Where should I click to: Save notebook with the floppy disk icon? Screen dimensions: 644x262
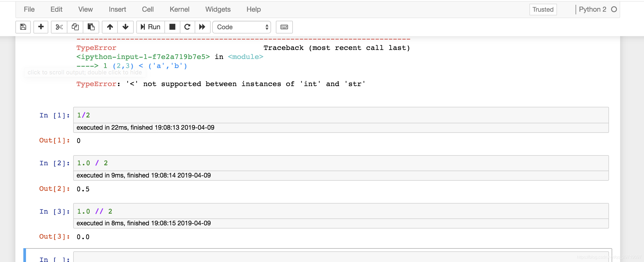[23, 27]
